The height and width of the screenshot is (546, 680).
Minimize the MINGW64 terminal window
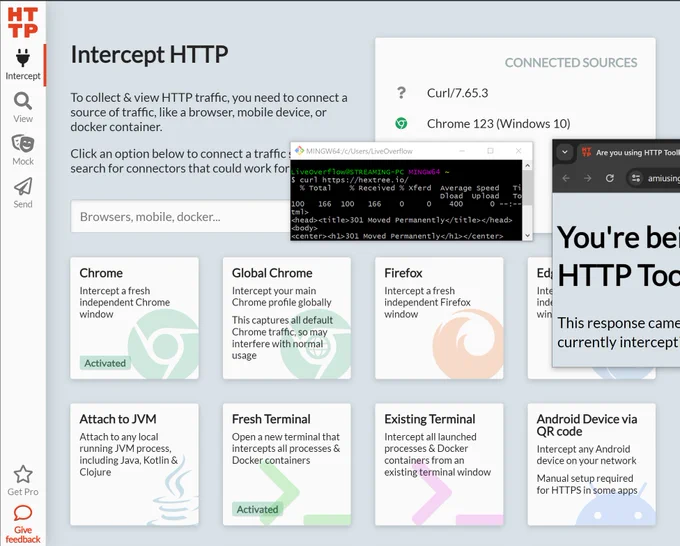point(462,151)
